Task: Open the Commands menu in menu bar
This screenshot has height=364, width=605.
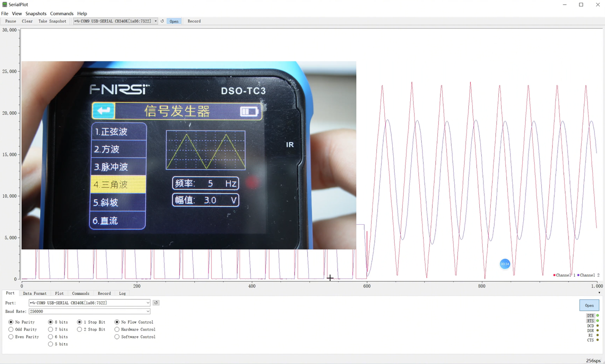Action: (x=62, y=14)
